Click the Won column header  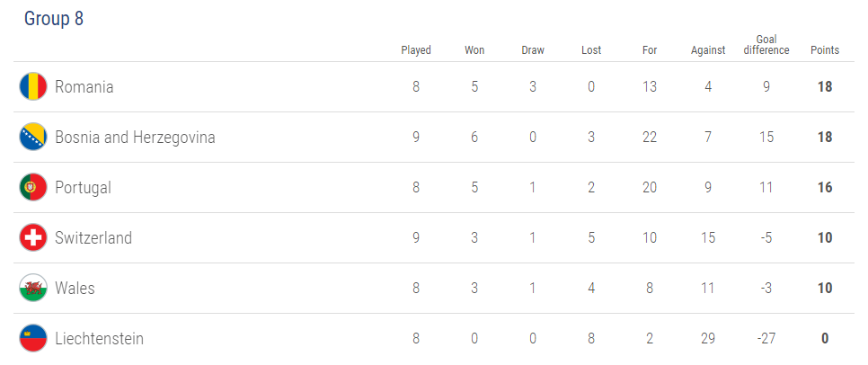click(x=474, y=50)
